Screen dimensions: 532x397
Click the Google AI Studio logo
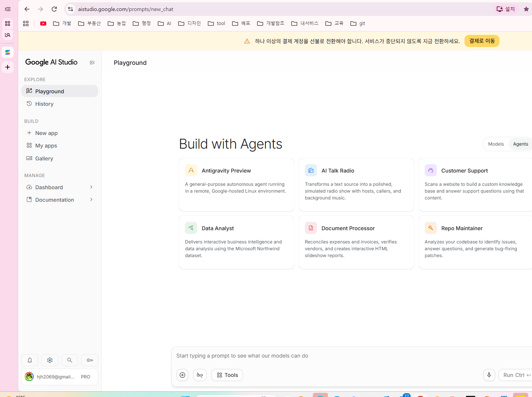(51, 62)
